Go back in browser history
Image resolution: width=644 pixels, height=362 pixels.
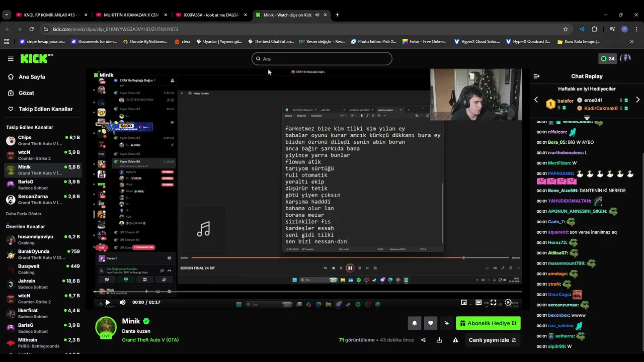click(8, 29)
